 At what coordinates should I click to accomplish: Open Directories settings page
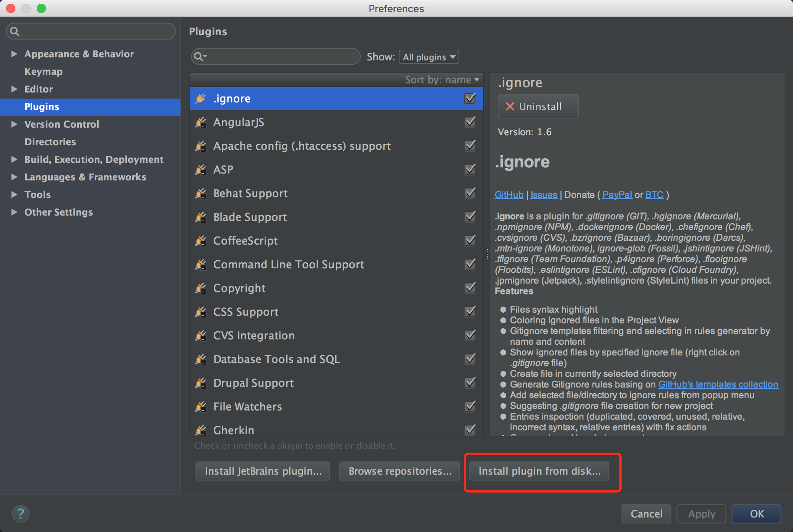pos(50,142)
